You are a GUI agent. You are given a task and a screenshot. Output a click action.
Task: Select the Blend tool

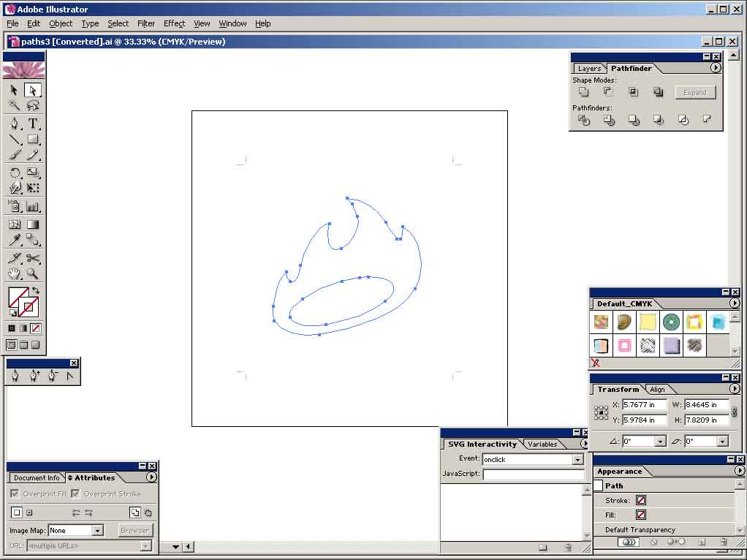pyautogui.click(x=32, y=240)
